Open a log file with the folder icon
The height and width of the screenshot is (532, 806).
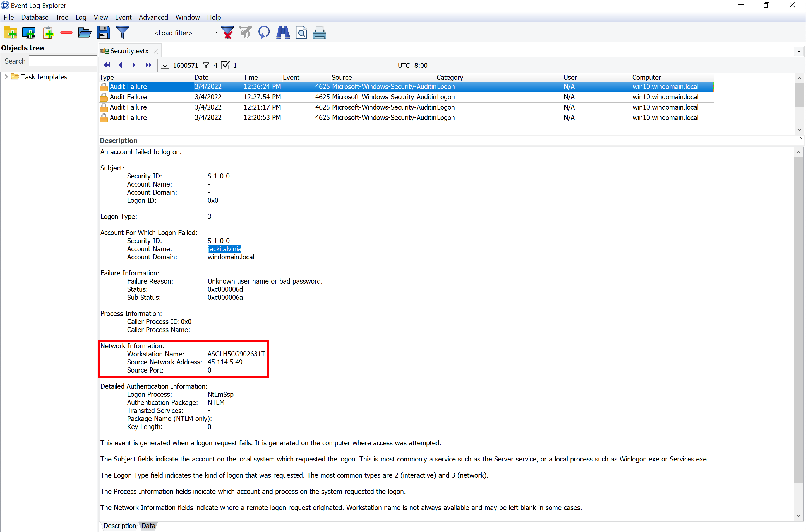coord(85,33)
